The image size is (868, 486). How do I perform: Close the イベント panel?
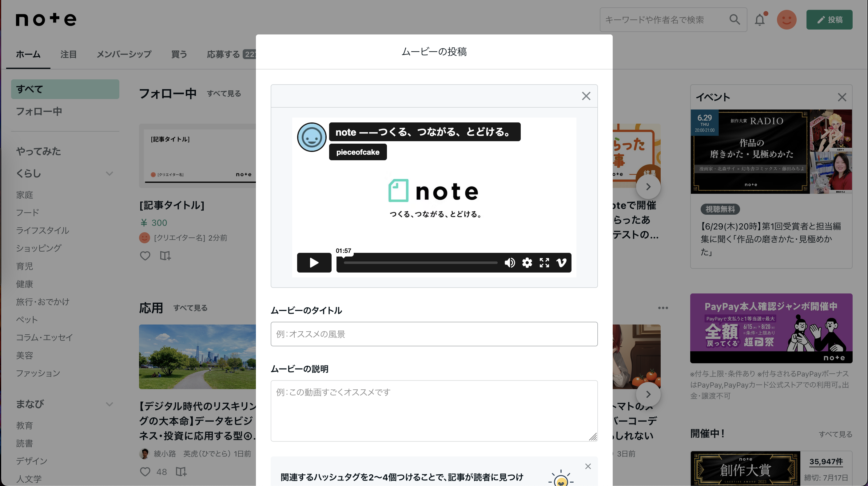coord(842,98)
